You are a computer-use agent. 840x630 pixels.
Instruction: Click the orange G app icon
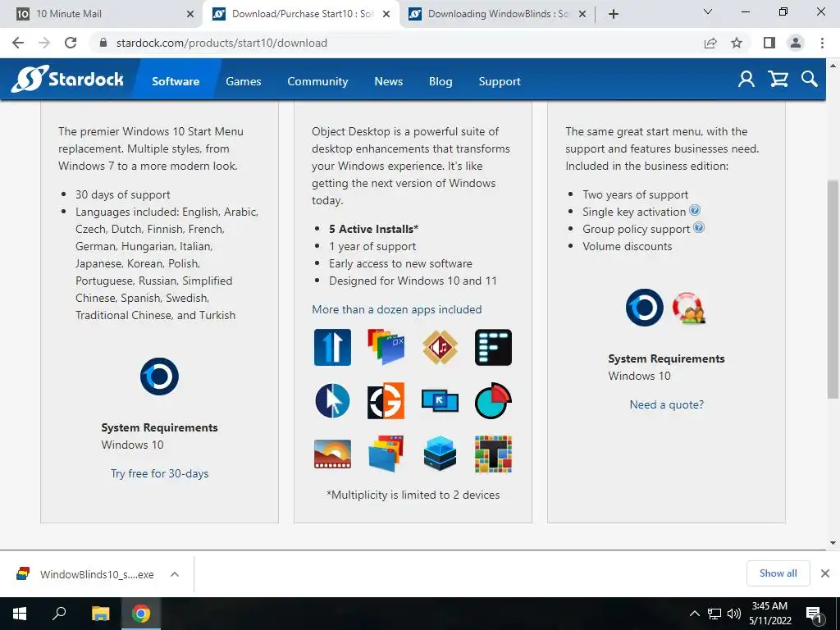tap(386, 400)
